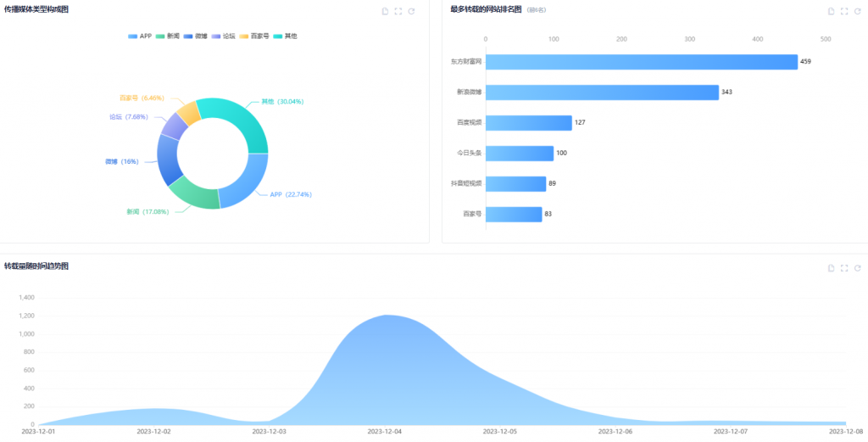Expand media type donut chart to fullscreen
This screenshot has height=442, width=868.
tap(398, 11)
